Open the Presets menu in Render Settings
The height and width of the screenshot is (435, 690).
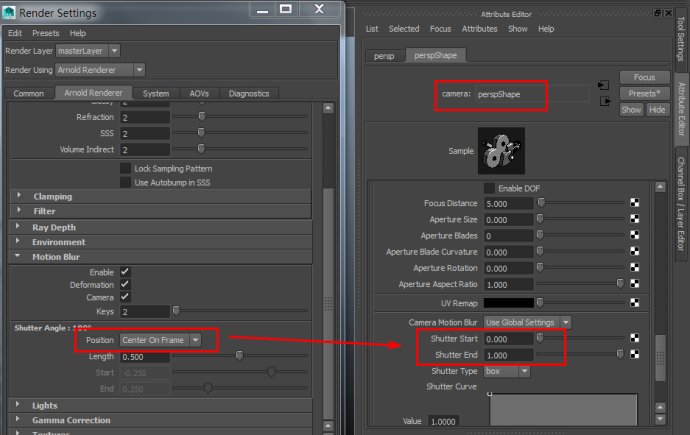(46, 33)
